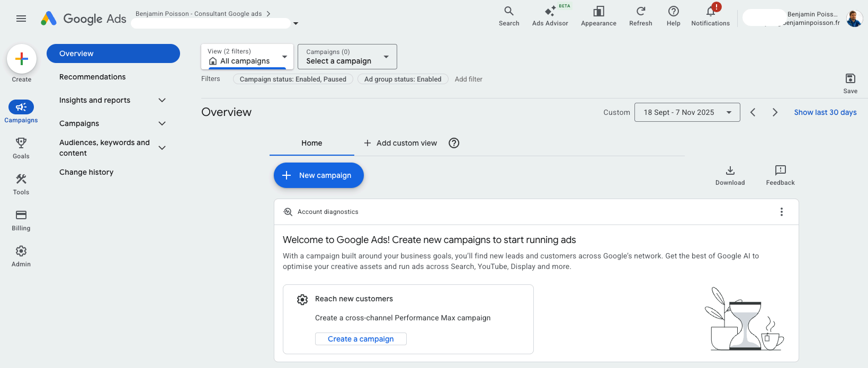Click help icon beside Add custom view

(x=454, y=143)
